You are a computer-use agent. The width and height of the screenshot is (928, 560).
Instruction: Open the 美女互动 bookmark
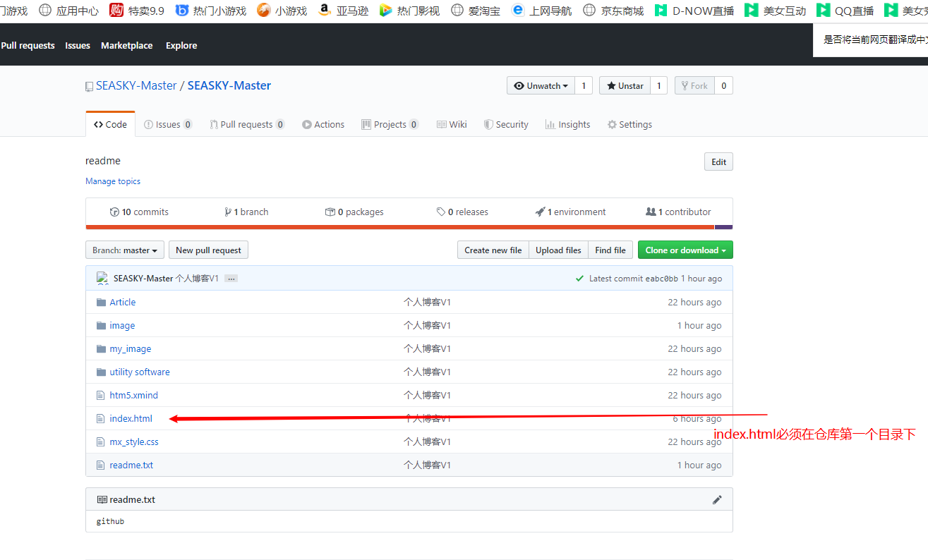[x=775, y=11]
